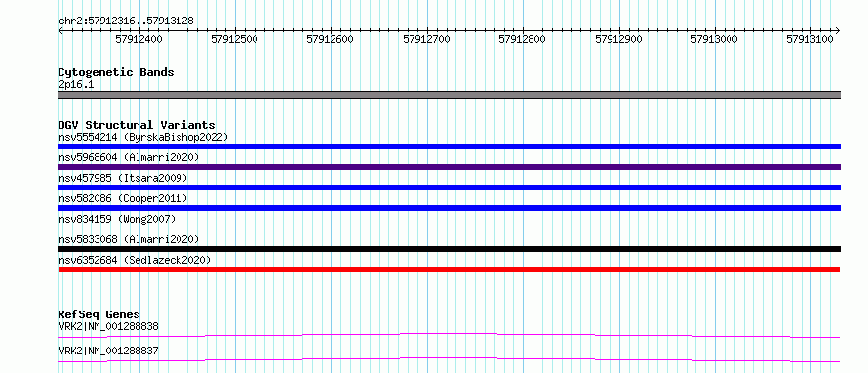Click the red bar for nsv6352684

(x=449, y=269)
